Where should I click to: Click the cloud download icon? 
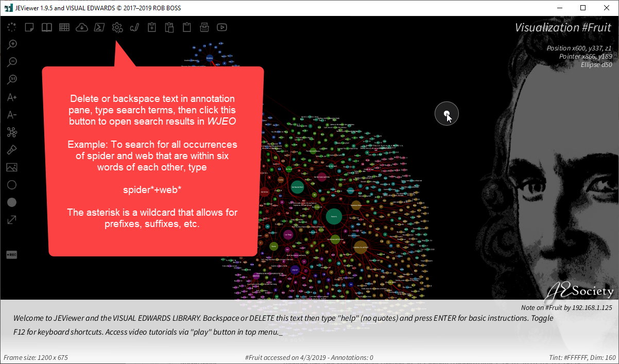(81, 27)
